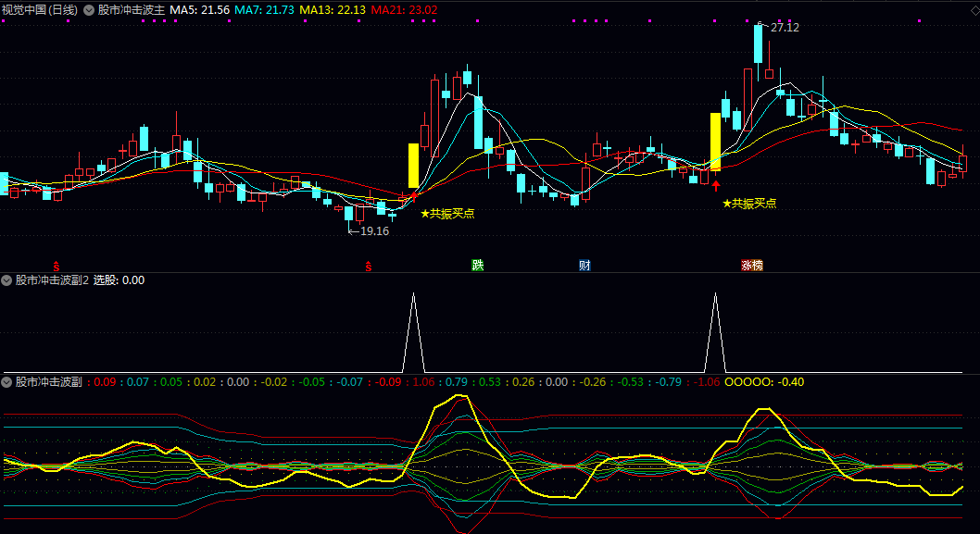Click the 股市冲击波主 indicator name
980x534 pixels.
tap(131, 9)
